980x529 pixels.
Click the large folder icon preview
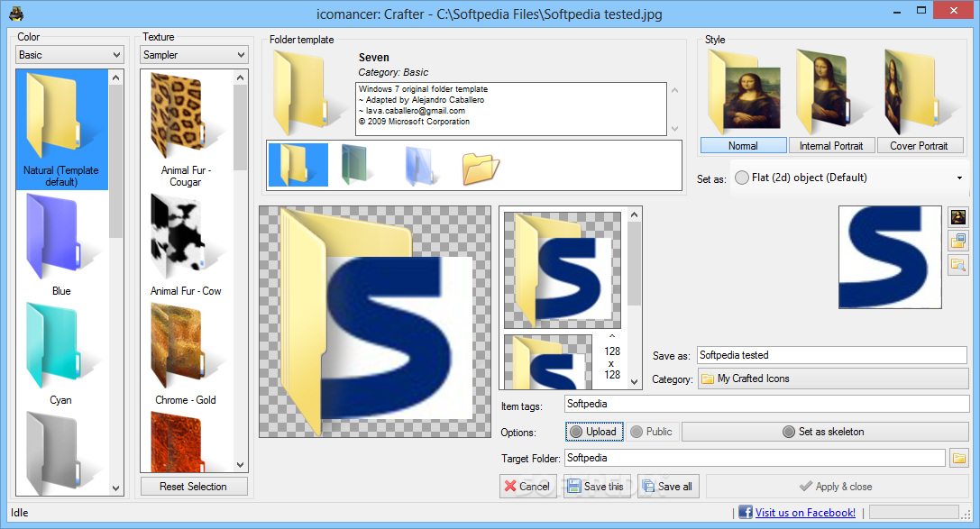(375, 322)
